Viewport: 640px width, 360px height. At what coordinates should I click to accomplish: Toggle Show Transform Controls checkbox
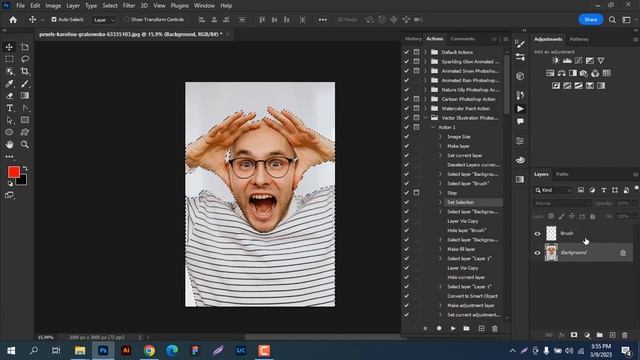click(x=127, y=20)
